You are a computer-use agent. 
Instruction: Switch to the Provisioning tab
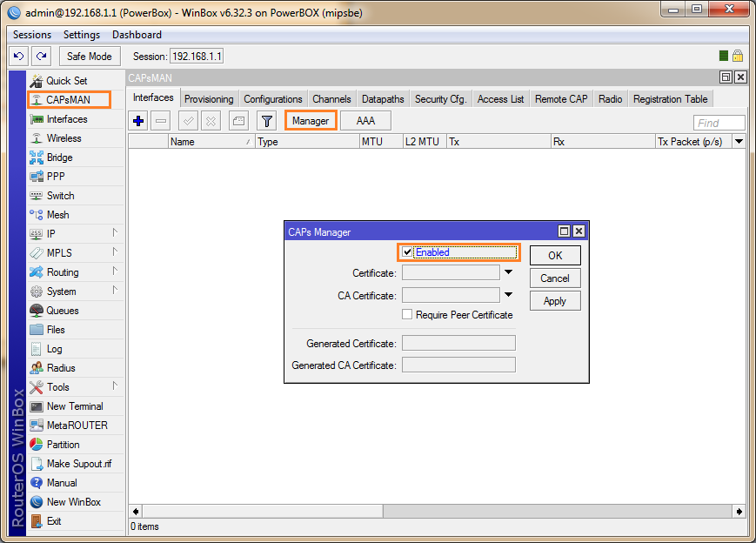pos(209,99)
